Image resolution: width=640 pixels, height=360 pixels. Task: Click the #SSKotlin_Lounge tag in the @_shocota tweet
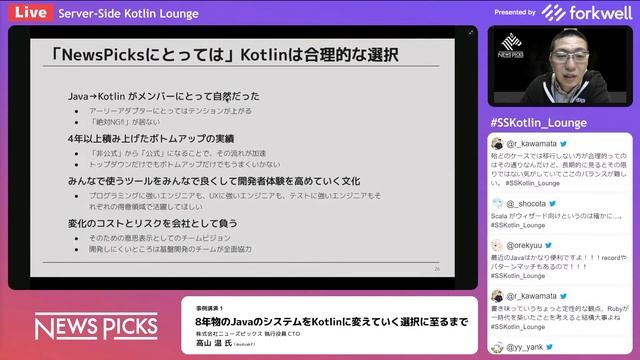point(518,225)
